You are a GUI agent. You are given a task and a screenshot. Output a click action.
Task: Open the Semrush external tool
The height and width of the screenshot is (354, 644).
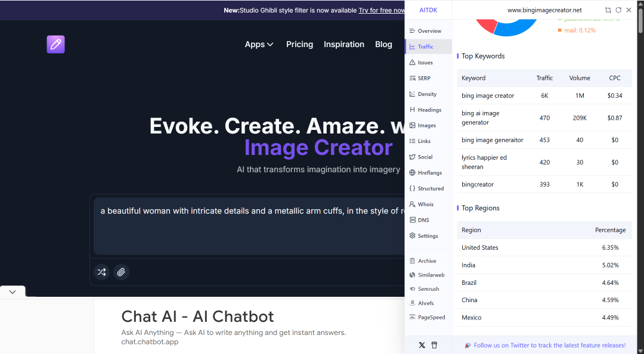click(x=428, y=288)
